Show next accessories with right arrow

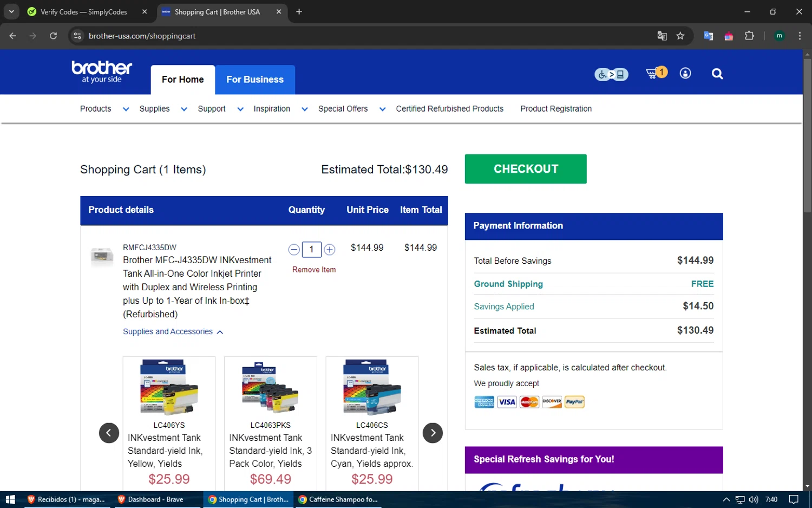click(433, 433)
